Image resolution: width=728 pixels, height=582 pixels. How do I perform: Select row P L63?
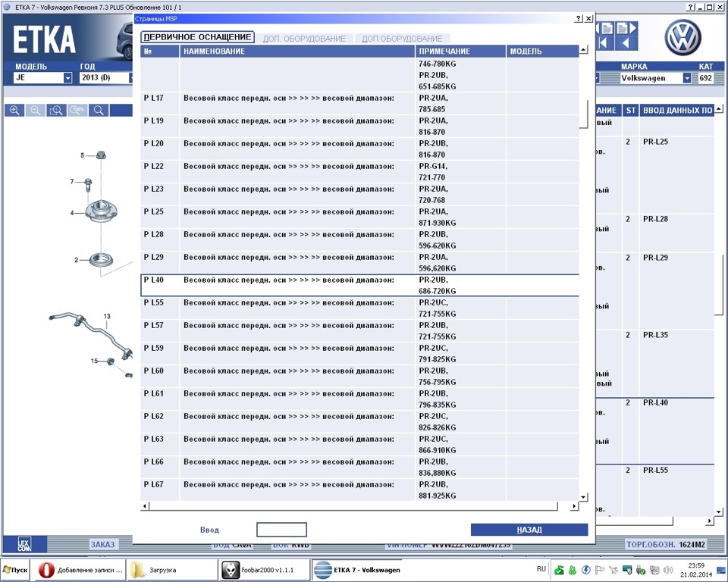pos(359,445)
